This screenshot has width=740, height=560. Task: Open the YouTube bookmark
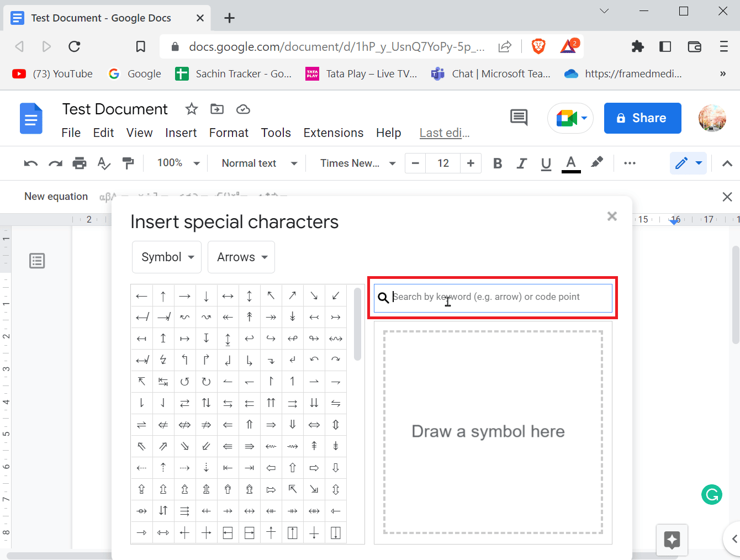[x=52, y=74]
